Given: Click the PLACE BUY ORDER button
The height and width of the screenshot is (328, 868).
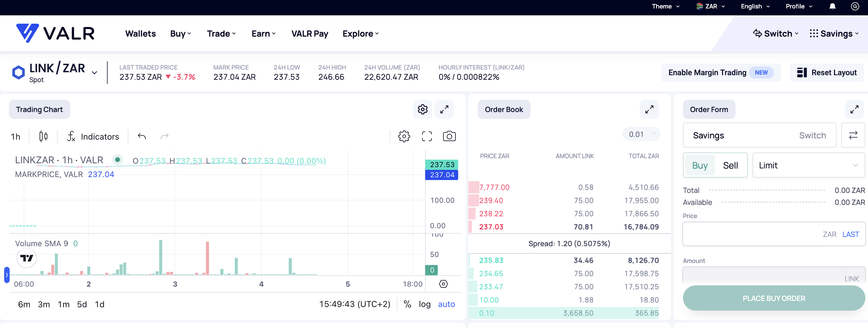Looking at the screenshot, I should click(774, 298).
